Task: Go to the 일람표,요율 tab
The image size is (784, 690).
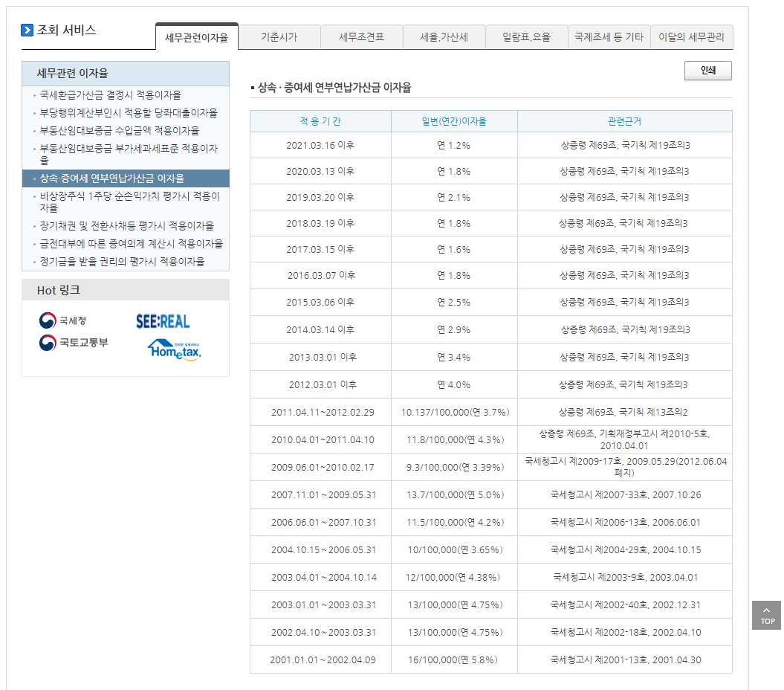Action: pyautogui.click(x=526, y=37)
